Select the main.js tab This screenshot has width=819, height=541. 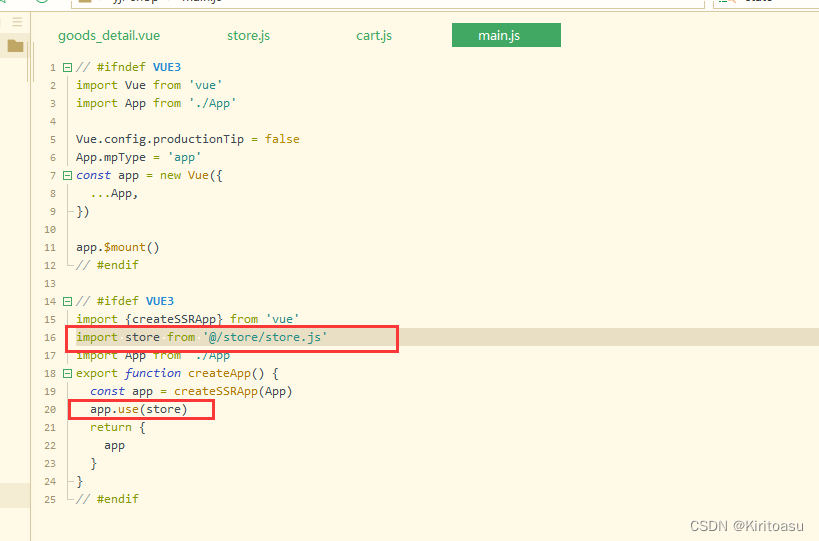(506, 35)
